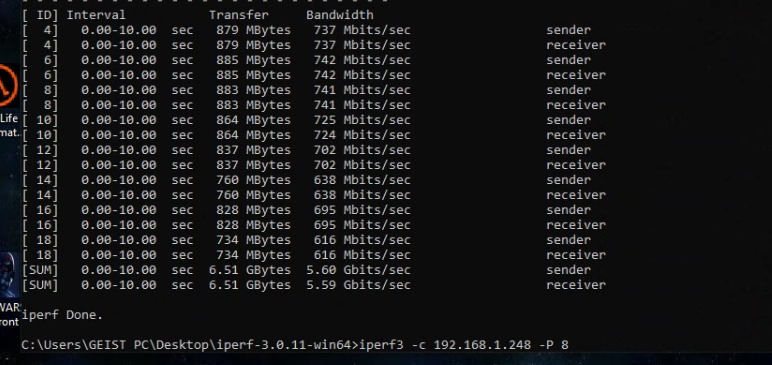Click the Interval column header
The image size is (772, 365).
[x=96, y=15]
